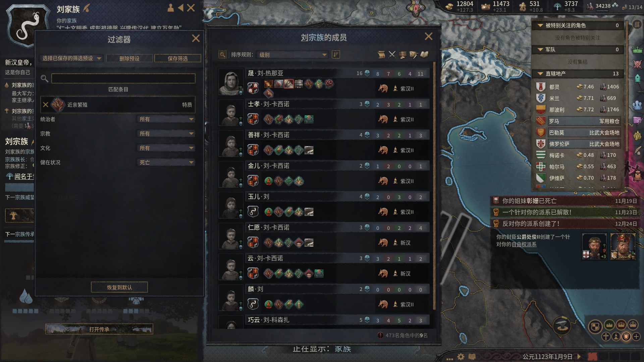Click the 删除预设 button

(x=129, y=58)
